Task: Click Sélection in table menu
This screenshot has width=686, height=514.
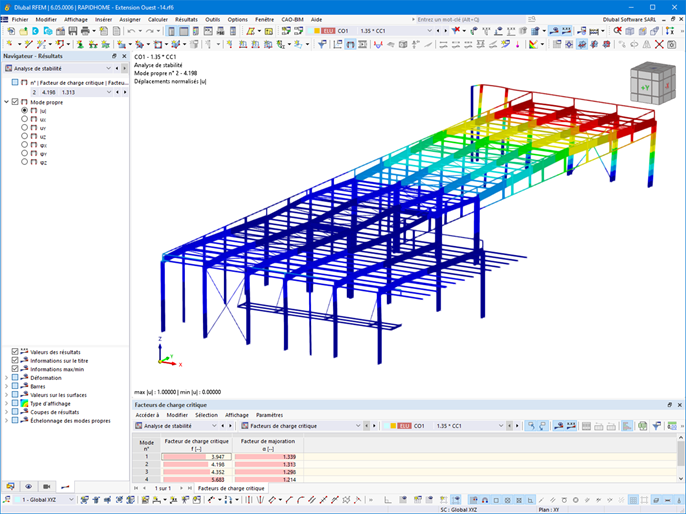Action: [206, 415]
